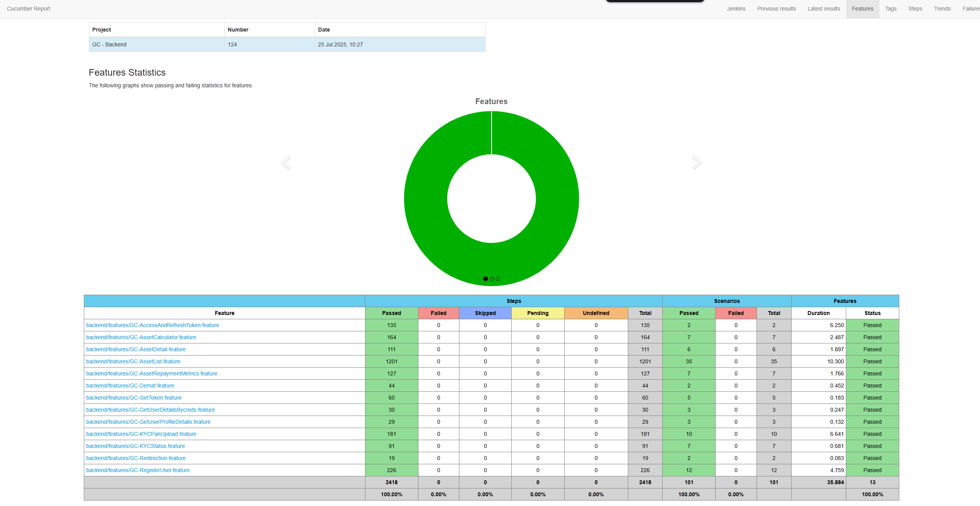
Task: Open the GC-AssetList feature
Action: pyautogui.click(x=133, y=361)
